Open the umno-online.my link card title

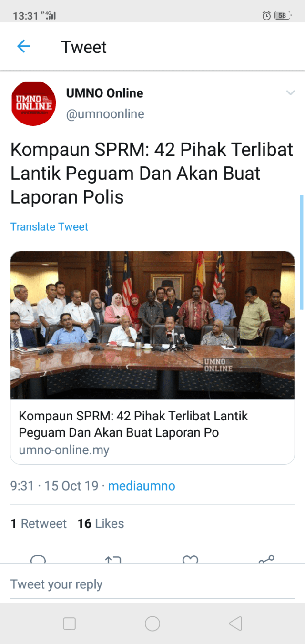pos(133,424)
